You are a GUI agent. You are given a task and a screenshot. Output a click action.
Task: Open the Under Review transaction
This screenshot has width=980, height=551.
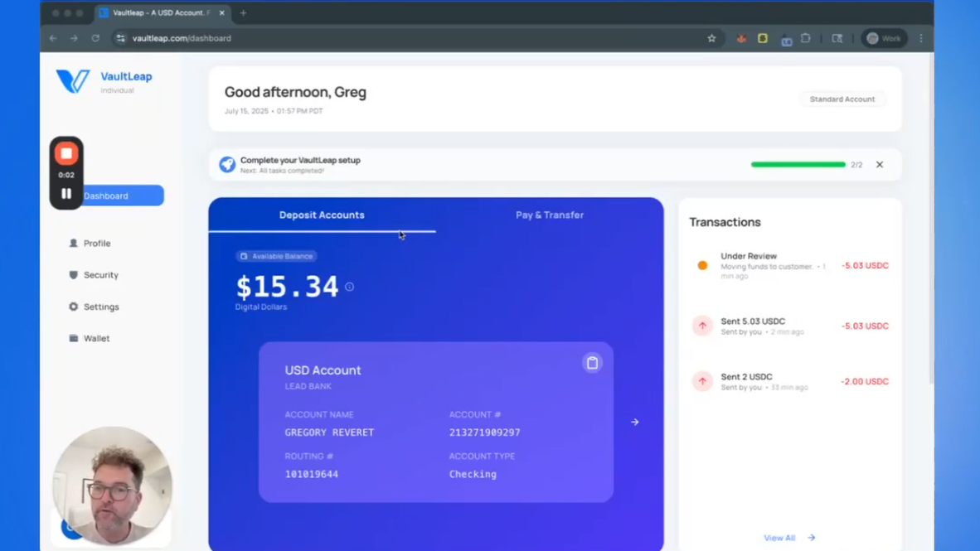(x=790, y=265)
